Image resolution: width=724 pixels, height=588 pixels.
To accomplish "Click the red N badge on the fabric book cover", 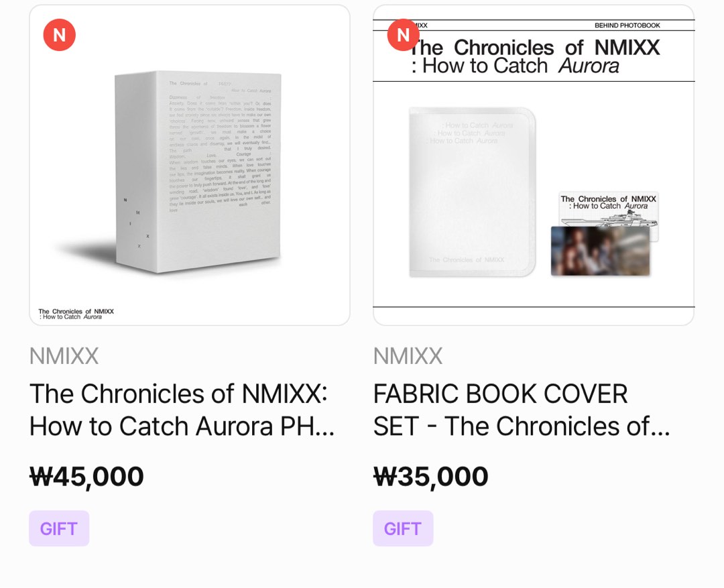I will click(x=403, y=35).
